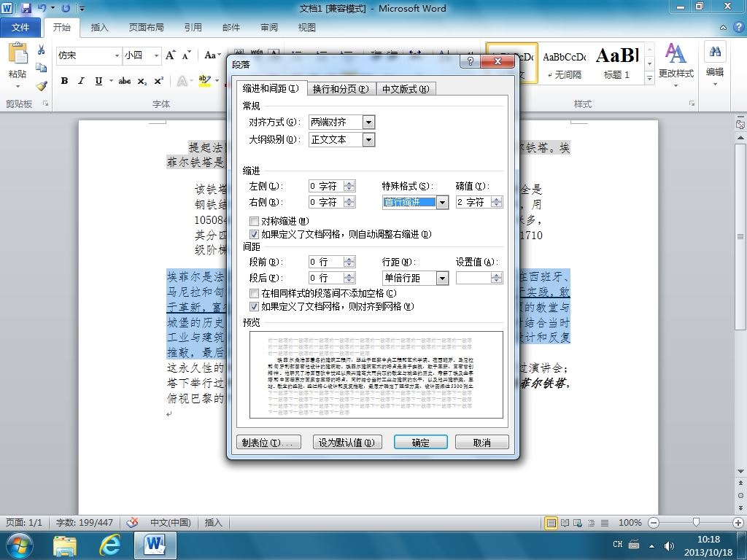
Task: Click the help question mark in ribbon
Action: point(738,28)
